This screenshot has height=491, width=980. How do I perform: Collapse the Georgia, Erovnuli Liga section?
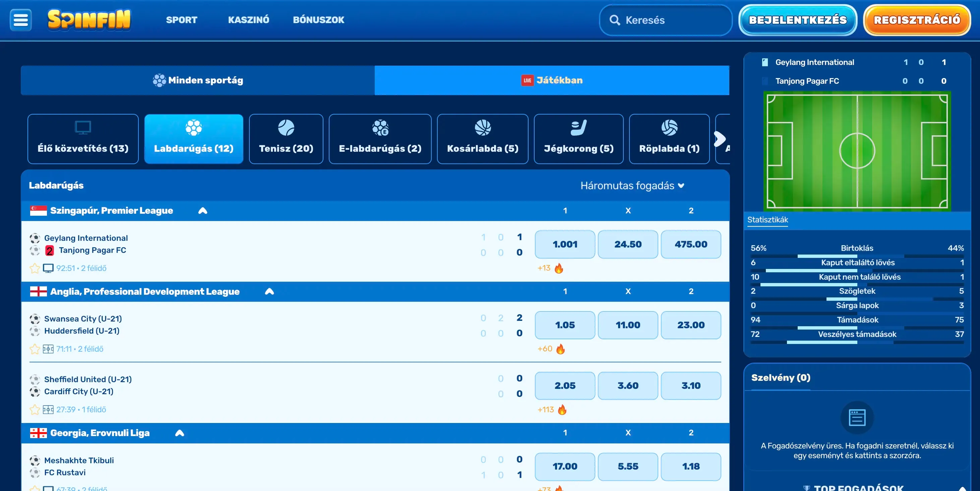pos(180,433)
